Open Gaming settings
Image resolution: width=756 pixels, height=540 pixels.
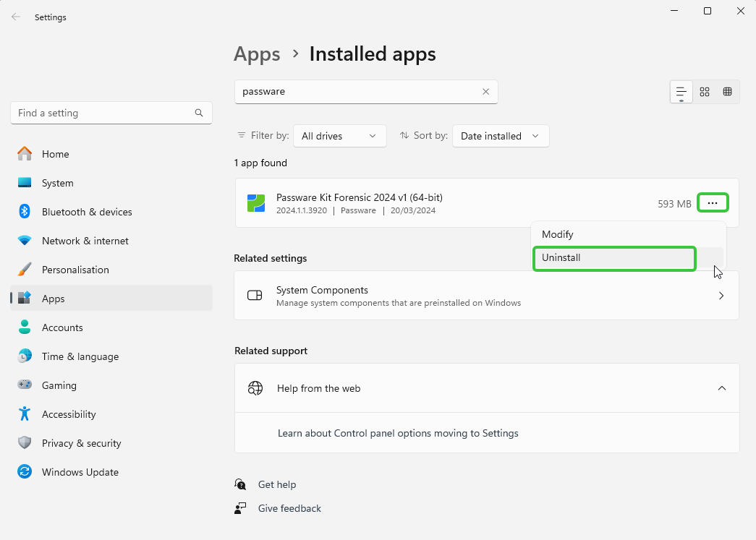(x=111, y=385)
